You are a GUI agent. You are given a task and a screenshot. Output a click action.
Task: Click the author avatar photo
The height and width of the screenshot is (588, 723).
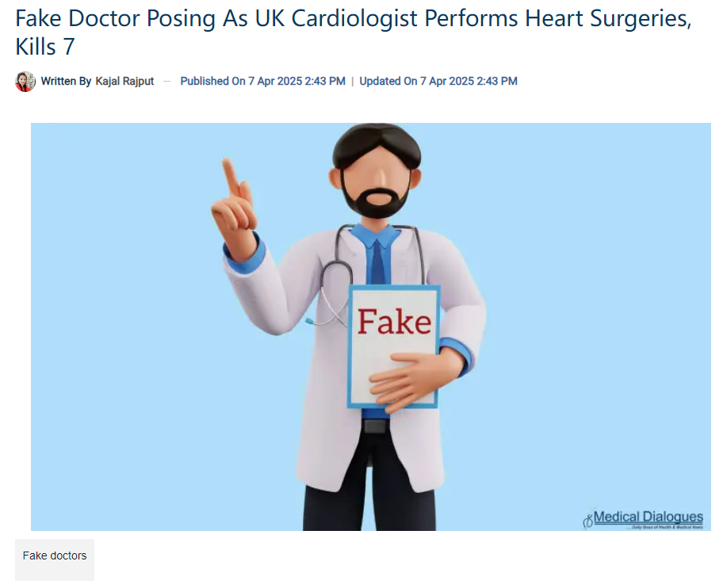point(25,82)
